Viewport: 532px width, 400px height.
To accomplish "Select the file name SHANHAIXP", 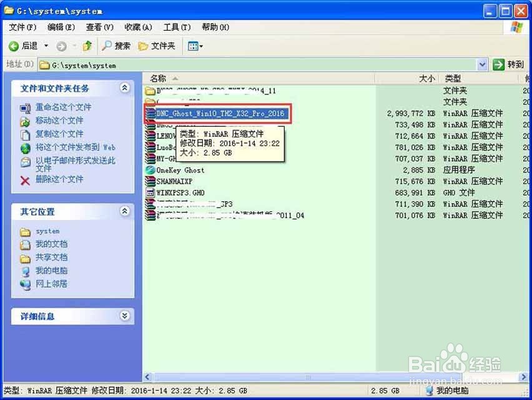I will click(x=174, y=181).
